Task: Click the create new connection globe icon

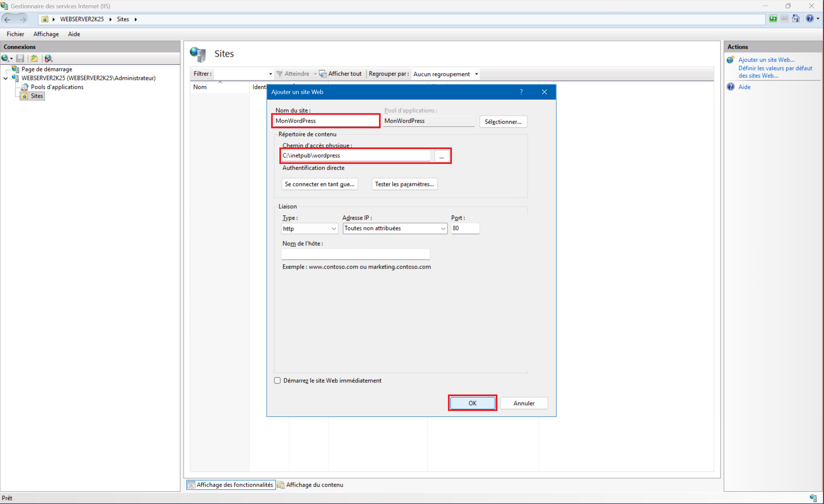Action: (5, 58)
